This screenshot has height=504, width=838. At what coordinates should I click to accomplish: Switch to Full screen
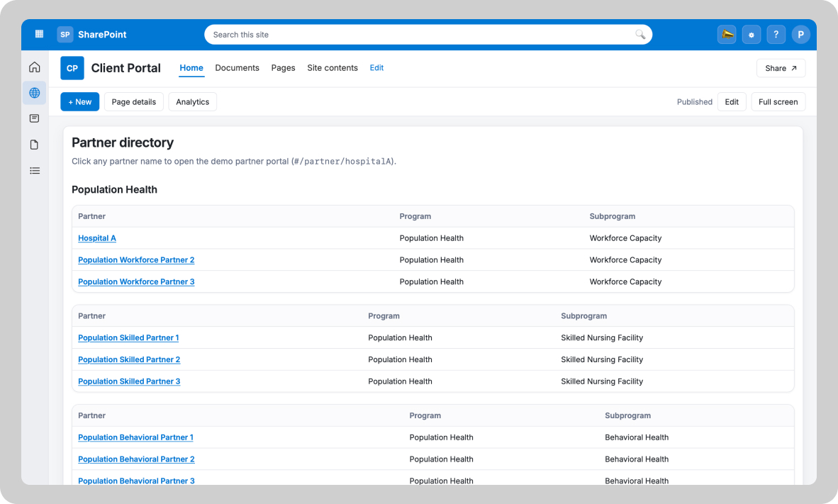click(x=778, y=101)
